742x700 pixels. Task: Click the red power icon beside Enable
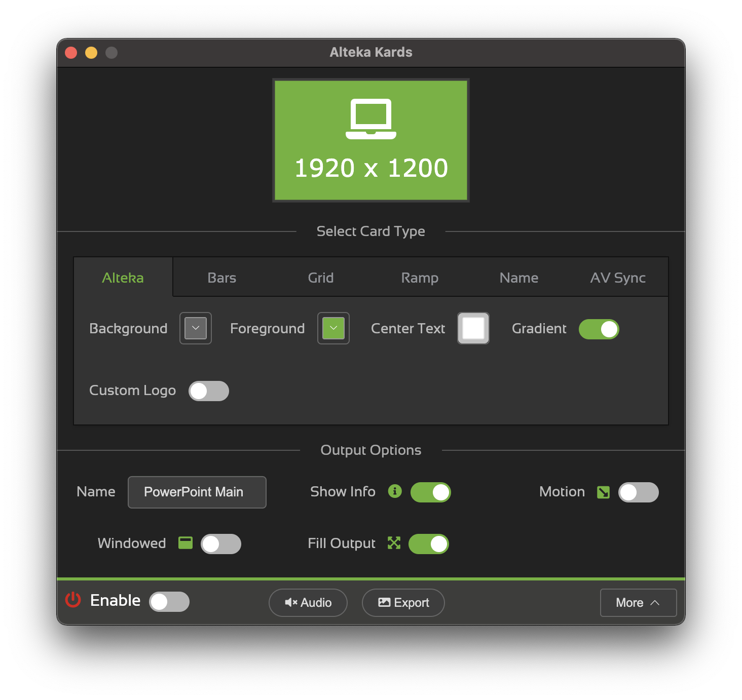[x=73, y=600]
